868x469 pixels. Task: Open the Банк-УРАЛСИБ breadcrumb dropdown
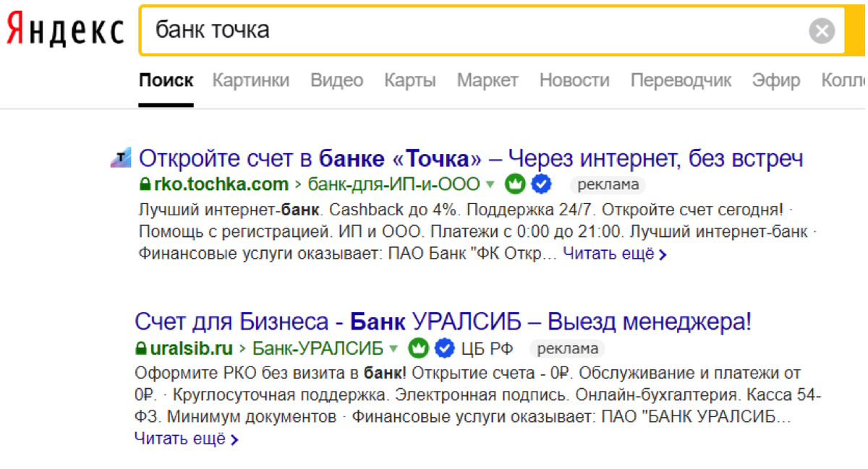392,348
